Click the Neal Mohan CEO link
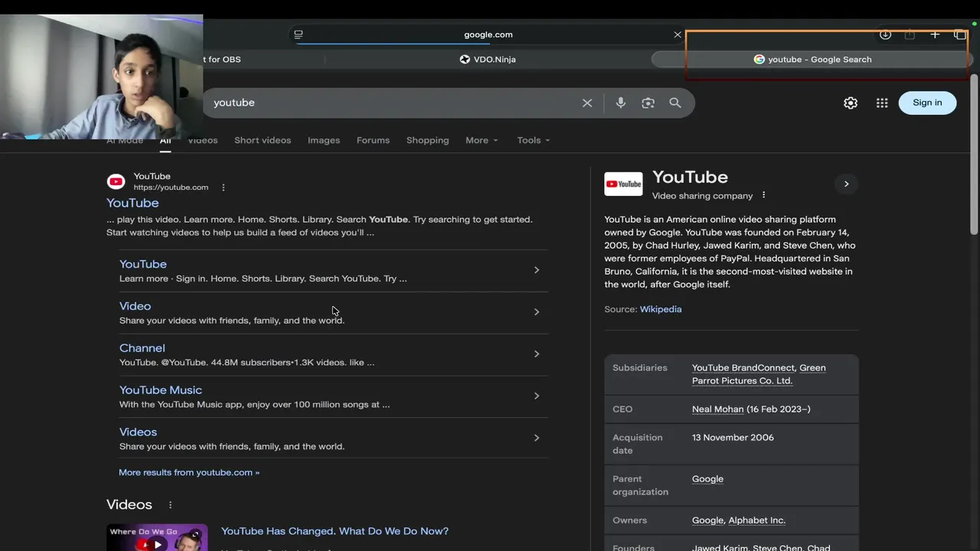 click(x=717, y=409)
